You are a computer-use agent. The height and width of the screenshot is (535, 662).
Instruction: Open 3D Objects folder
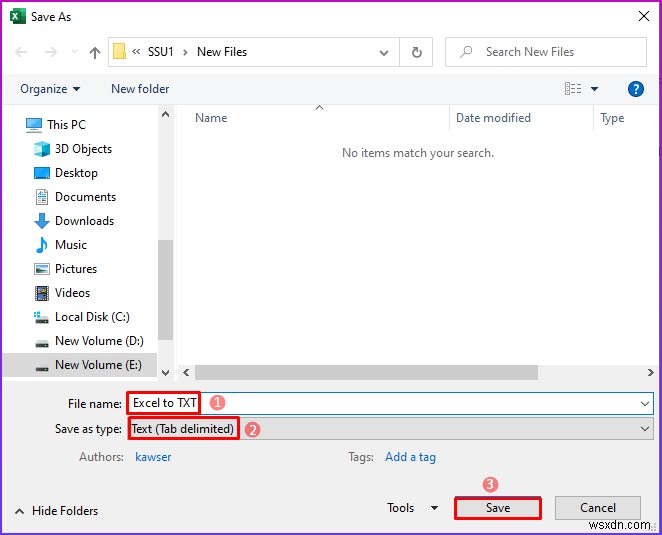[x=84, y=149]
